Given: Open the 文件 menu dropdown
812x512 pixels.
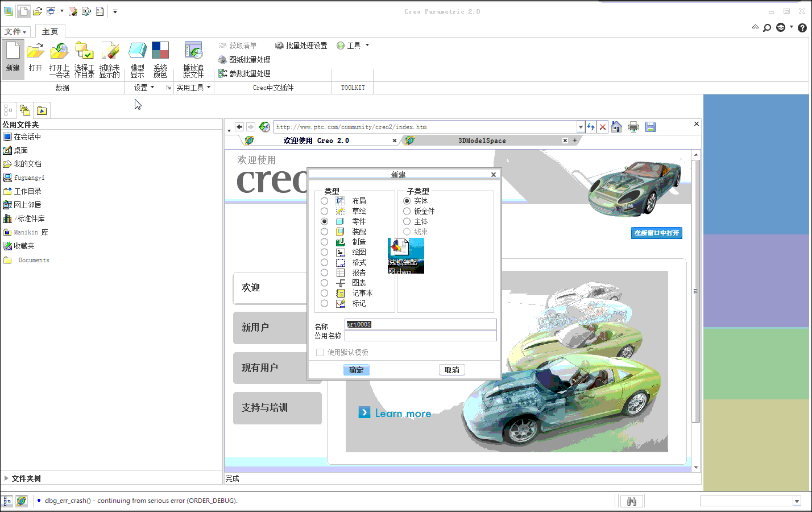Looking at the screenshot, I should [x=15, y=31].
